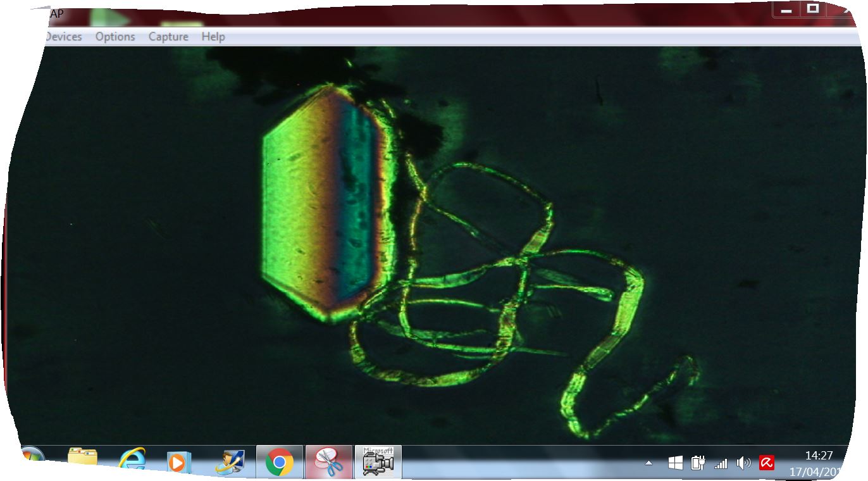Screen dimensions: 868x481
Task: Switch to Google Chrome in taskbar
Action: click(279, 462)
